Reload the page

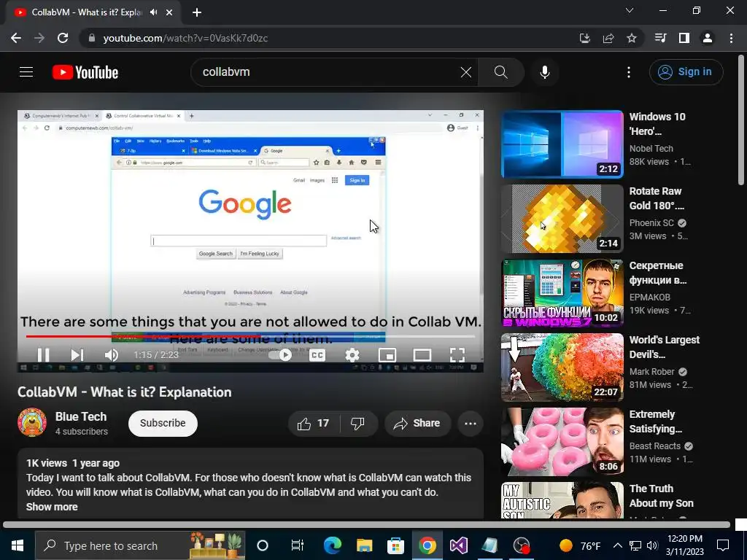tap(63, 38)
